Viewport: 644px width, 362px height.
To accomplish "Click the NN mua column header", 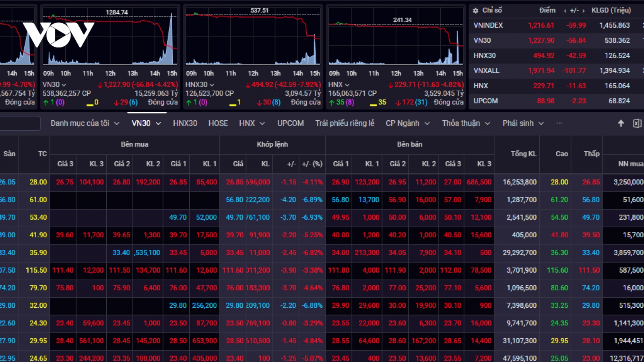I will coord(631,164).
